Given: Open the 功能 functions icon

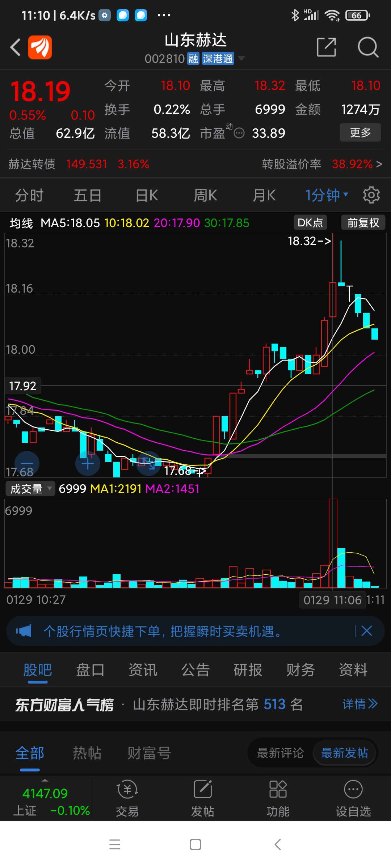Looking at the screenshot, I should pos(278,799).
